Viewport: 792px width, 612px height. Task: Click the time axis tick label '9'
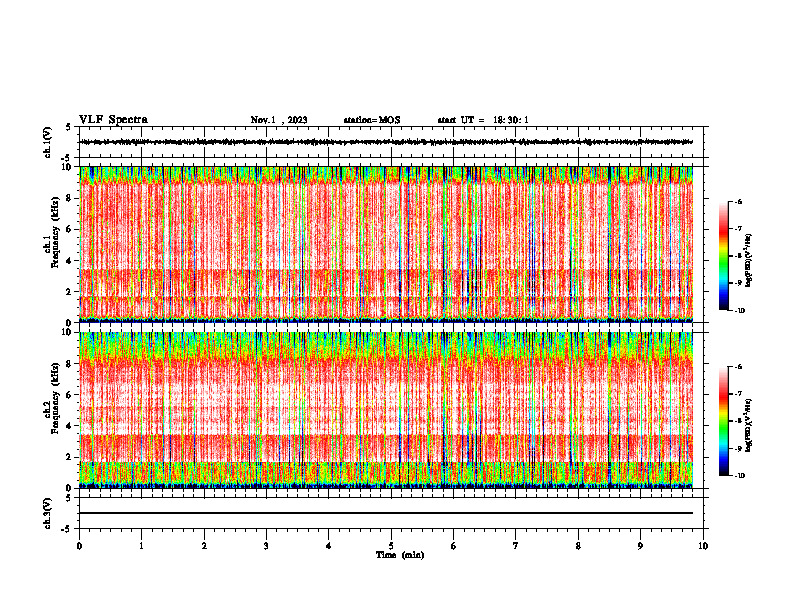(x=640, y=546)
